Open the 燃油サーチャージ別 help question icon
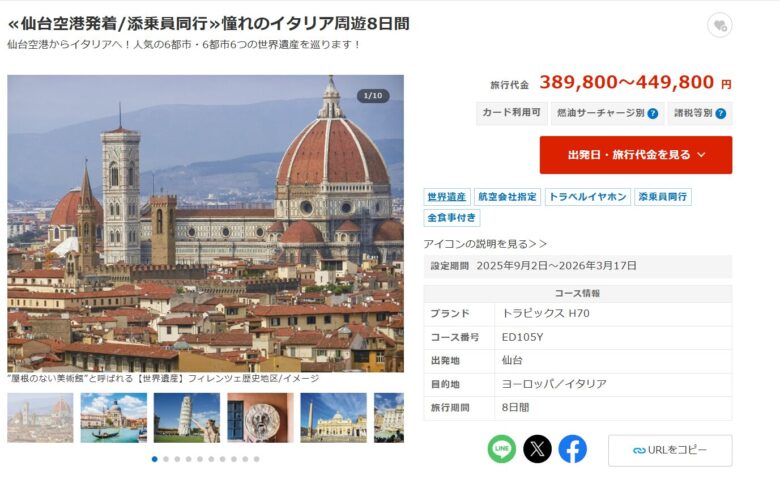780x479 pixels. pyautogui.click(x=653, y=113)
